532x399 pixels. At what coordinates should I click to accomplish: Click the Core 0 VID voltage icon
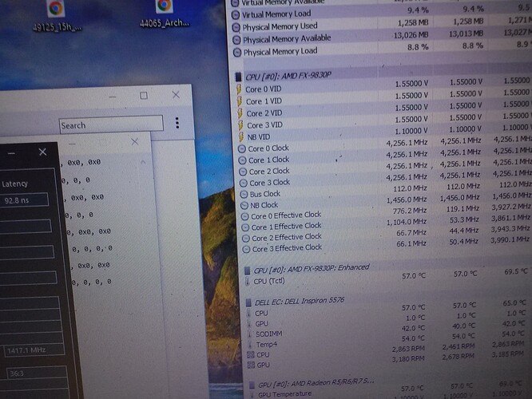pos(239,89)
